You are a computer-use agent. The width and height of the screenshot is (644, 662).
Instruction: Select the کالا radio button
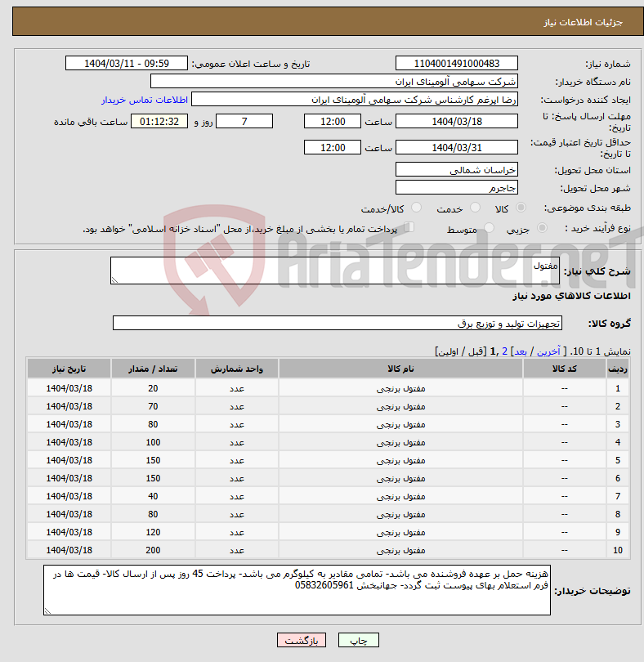click(521, 208)
